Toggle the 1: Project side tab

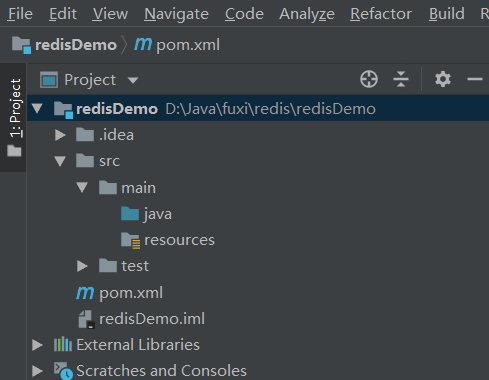[x=14, y=117]
